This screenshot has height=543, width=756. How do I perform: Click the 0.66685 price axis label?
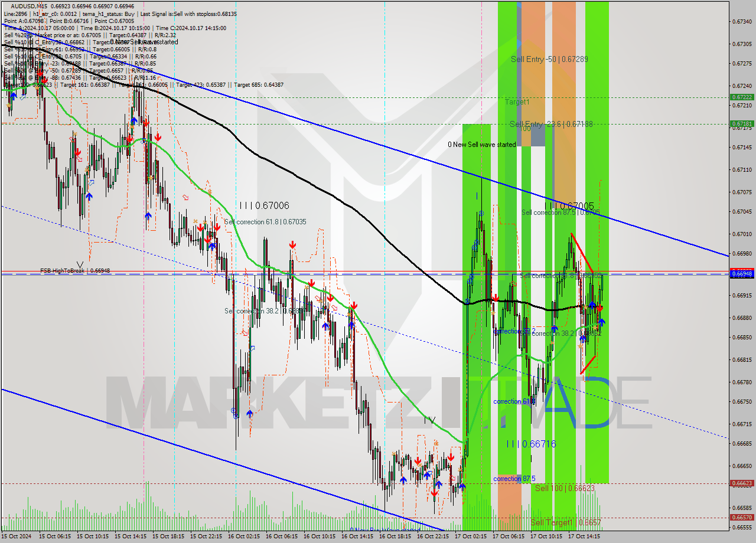coord(742,443)
